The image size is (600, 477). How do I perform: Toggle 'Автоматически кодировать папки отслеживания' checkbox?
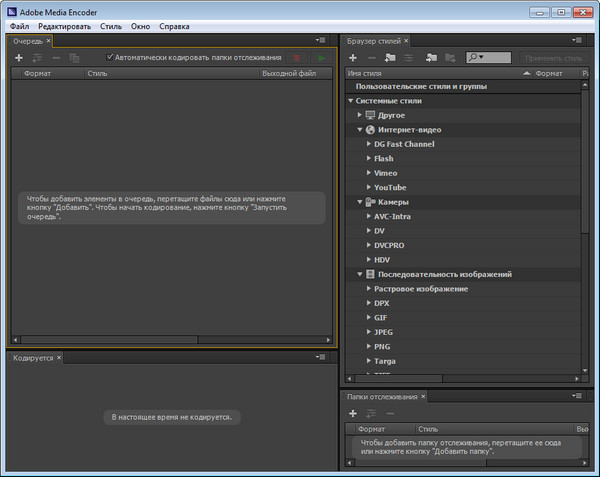110,58
